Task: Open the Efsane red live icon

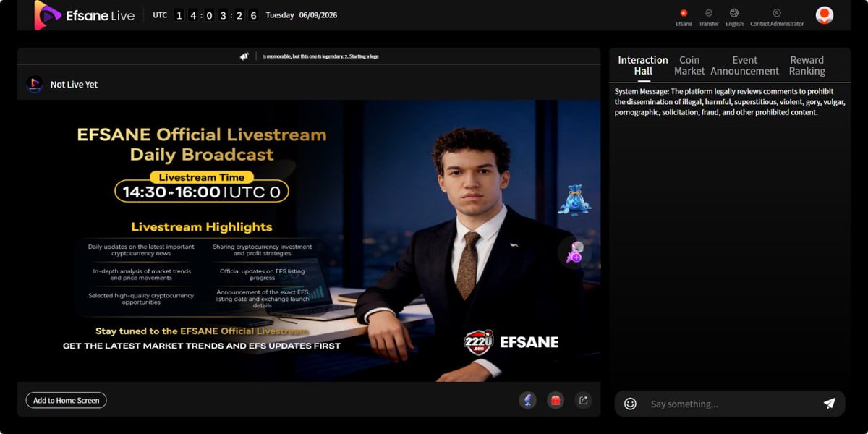Action: point(684,12)
